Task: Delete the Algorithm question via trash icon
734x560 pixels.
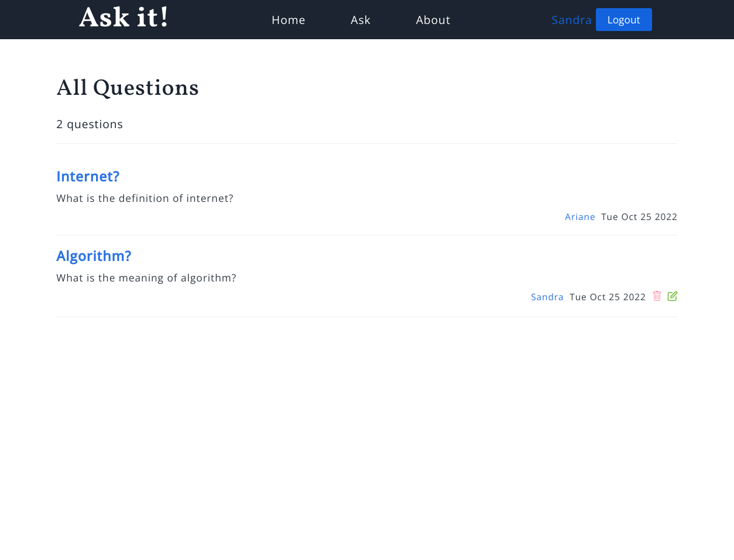Action: 657,296
